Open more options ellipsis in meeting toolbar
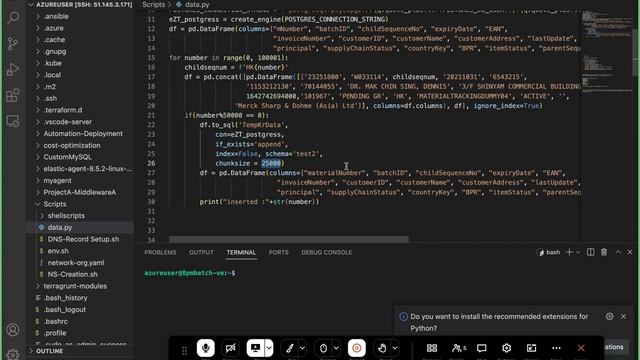 [556, 348]
